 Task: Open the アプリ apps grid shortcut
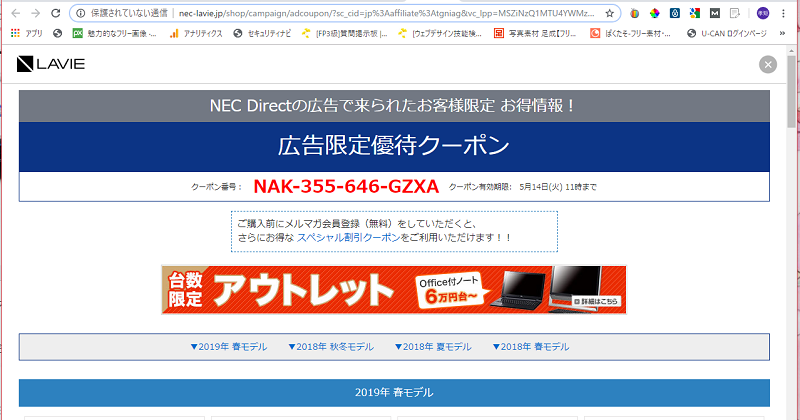tap(27, 33)
